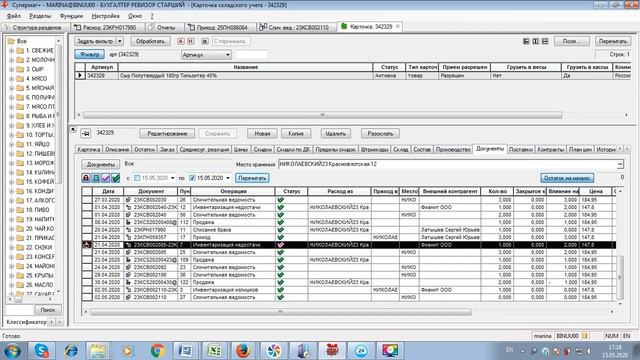Switch to the Расход: 23КРН017990 window tab
The height and width of the screenshot is (360, 640).
click(107, 27)
